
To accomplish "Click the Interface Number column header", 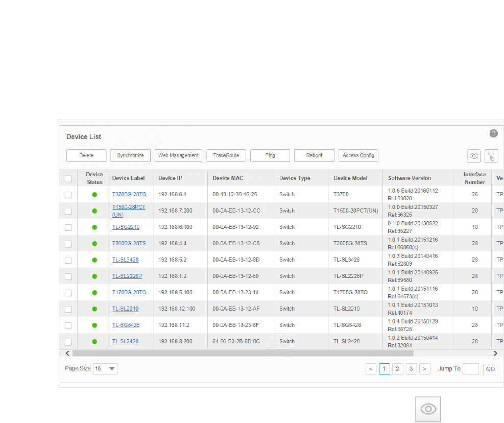I will [474, 178].
